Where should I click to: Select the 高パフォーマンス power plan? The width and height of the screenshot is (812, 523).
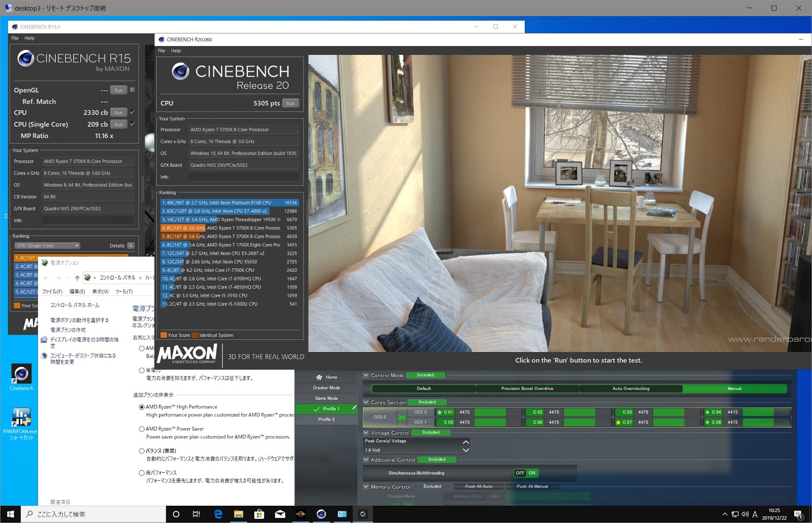pyautogui.click(x=142, y=473)
